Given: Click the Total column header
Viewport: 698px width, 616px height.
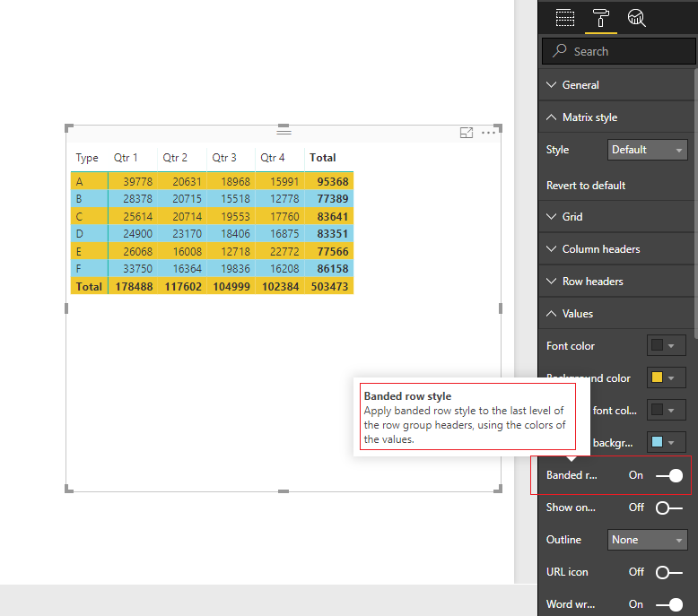Looking at the screenshot, I should (323, 158).
